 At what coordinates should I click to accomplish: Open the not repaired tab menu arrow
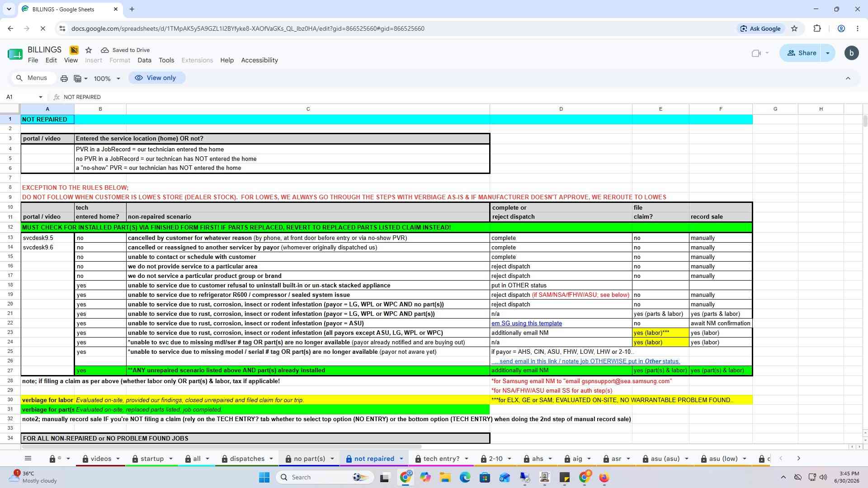[x=401, y=459]
